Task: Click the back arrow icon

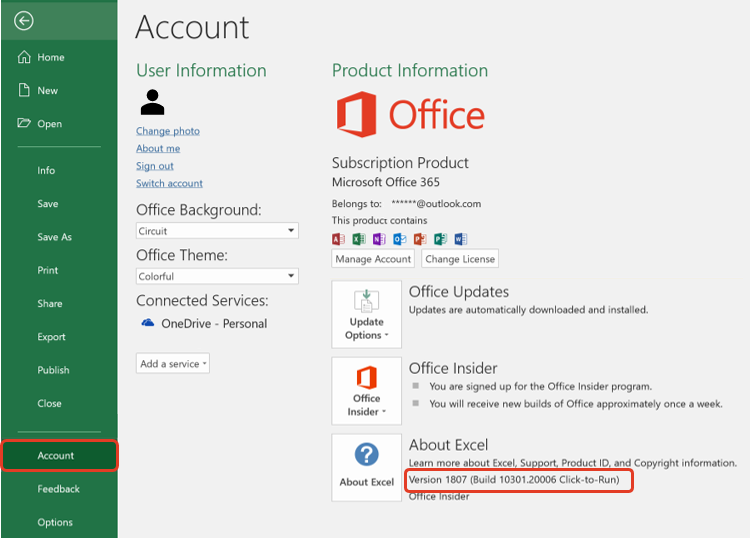Action: (x=23, y=21)
